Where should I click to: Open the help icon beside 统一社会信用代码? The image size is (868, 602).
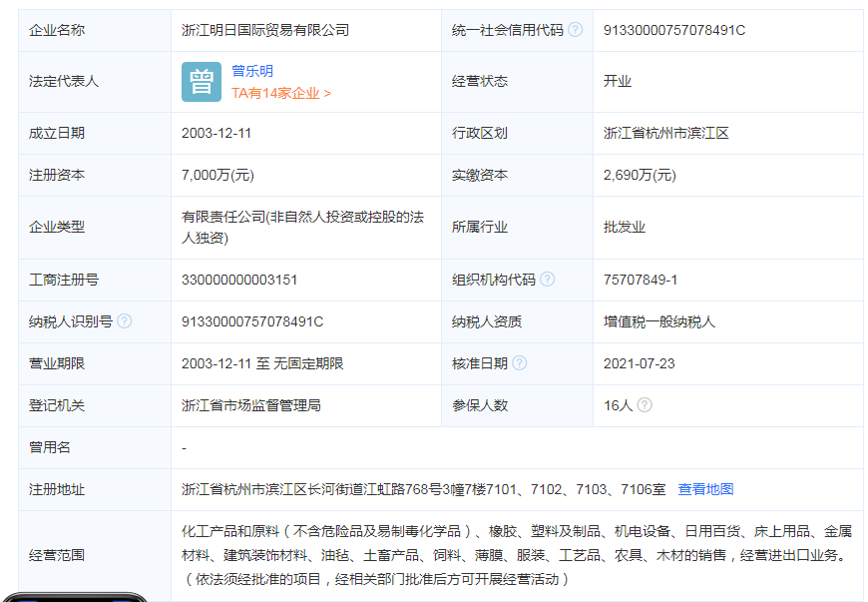coord(576,29)
